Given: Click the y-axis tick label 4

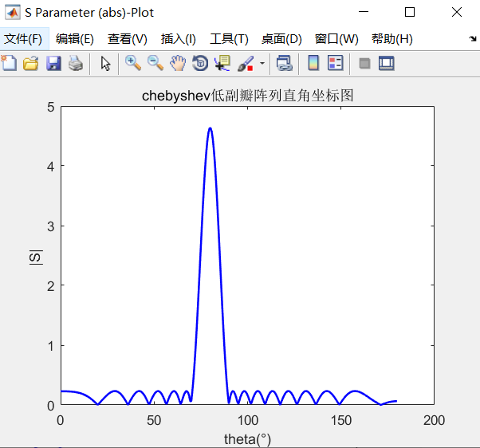Looking at the screenshot, I should pos(51,167).
